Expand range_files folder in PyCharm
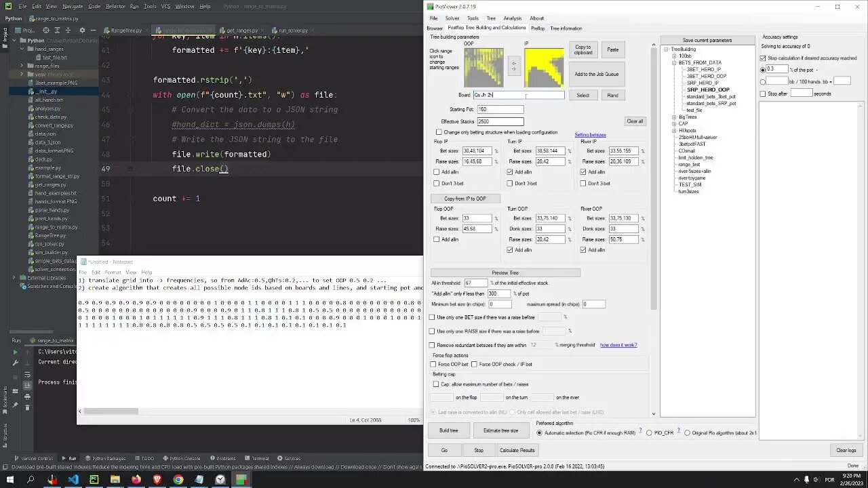 tap(22, 66)
